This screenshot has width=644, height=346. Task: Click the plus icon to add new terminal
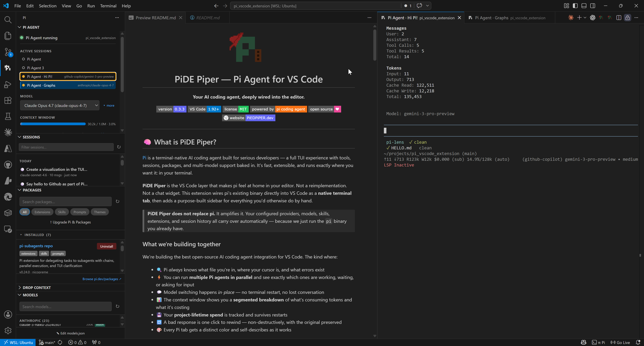click(579, 17)
